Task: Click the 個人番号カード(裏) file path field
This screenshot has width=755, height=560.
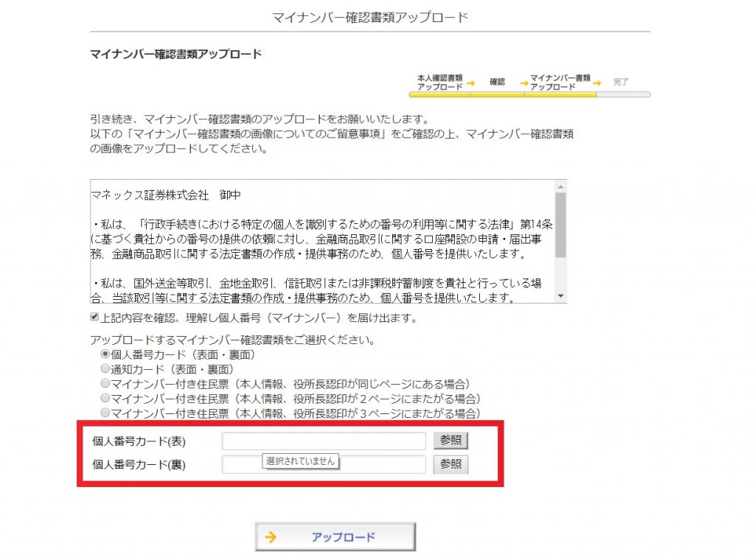Action: pyautogui.click(x=324, y=464)
